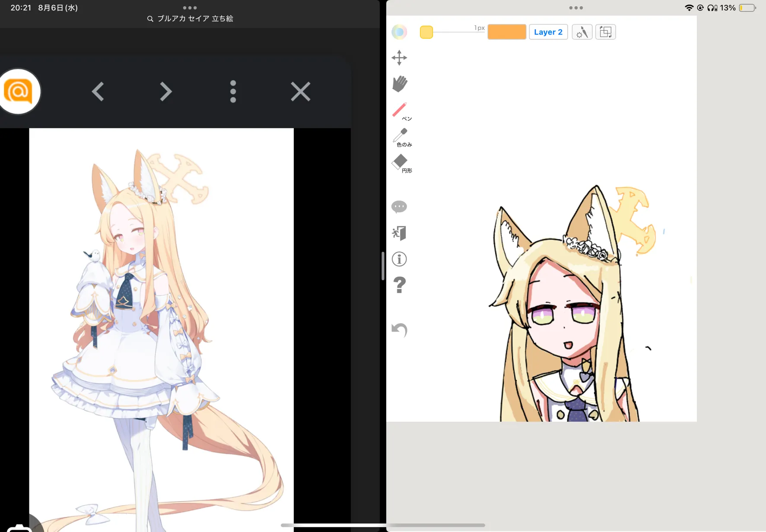Go to next image in viewer

(165, 92)
